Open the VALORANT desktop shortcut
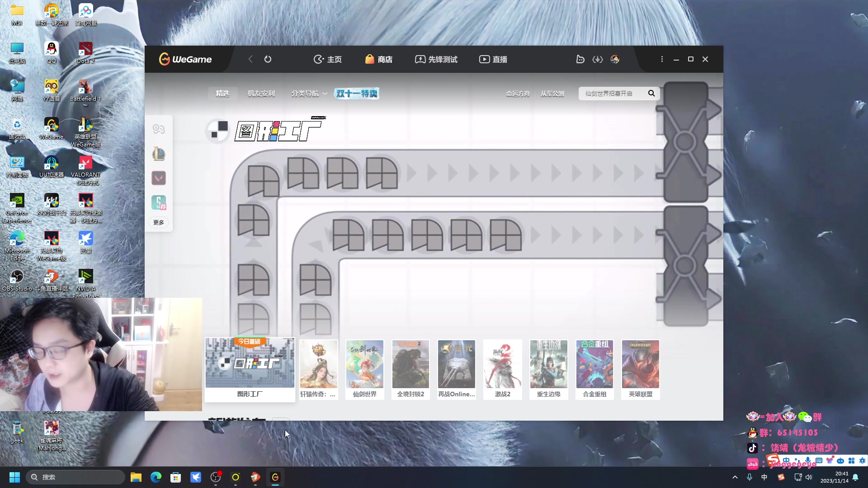 point(85,170)
